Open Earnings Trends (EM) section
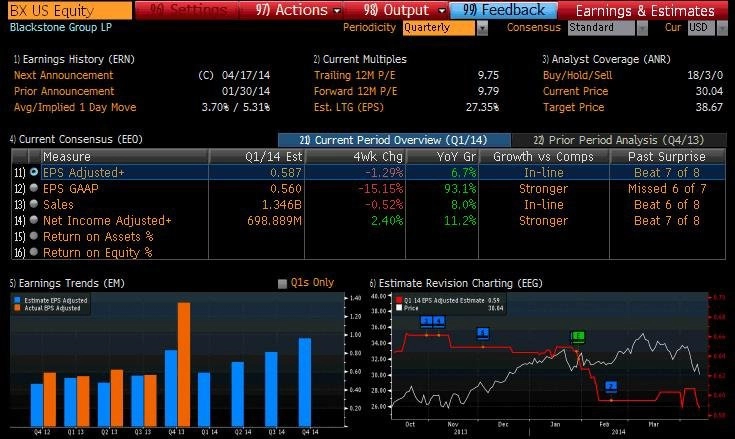This screenshot has height=439, width=735. 67,283
